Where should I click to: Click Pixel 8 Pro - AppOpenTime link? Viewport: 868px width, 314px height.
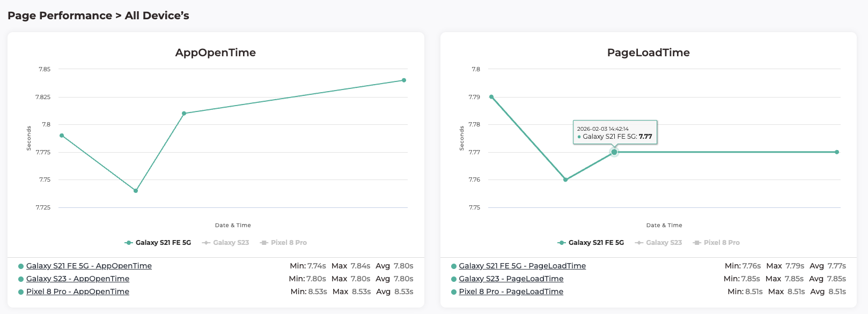click(78, 291)
